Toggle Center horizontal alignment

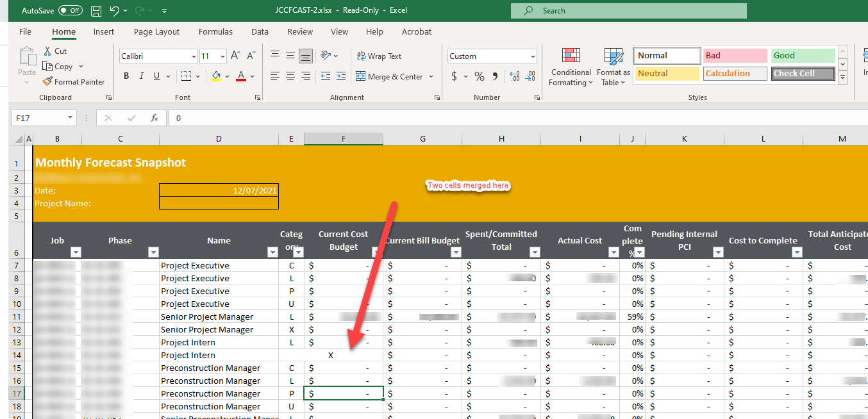pos(290,76)
